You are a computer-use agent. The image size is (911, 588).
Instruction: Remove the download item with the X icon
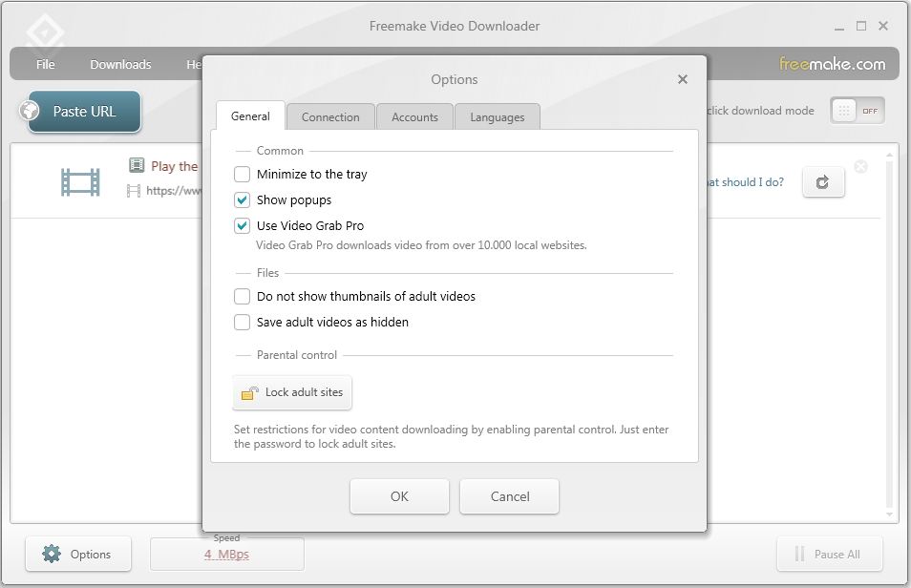[860, 167]
